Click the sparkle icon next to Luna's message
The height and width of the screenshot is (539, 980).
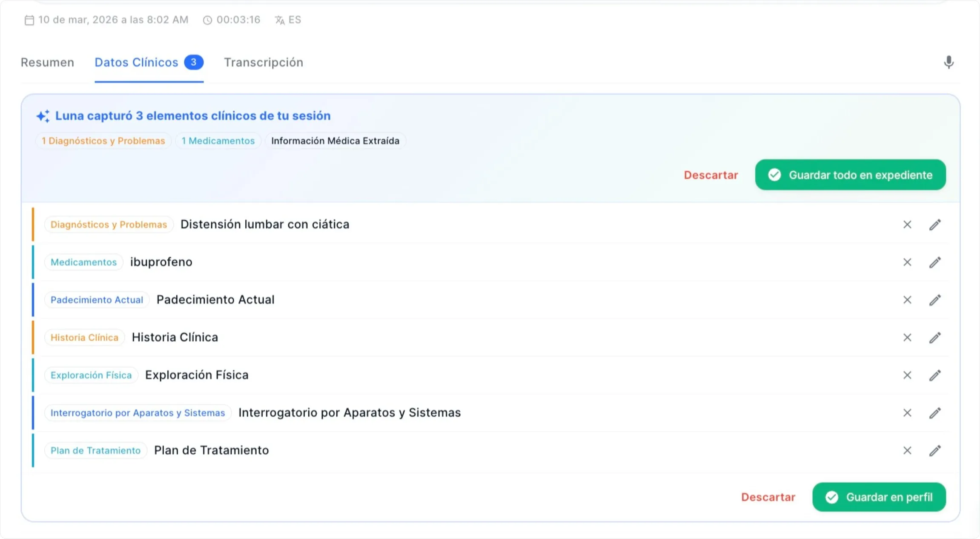pos(42,115)
